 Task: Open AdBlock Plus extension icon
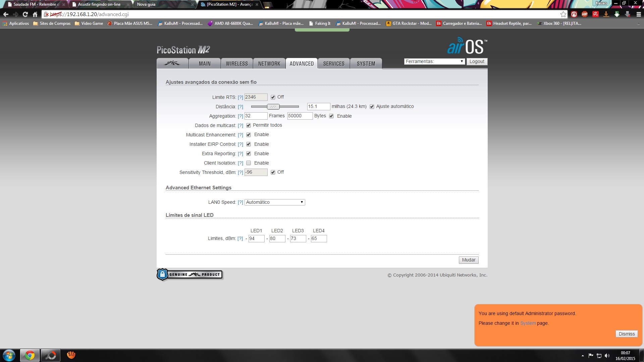(x=585, y=14)
